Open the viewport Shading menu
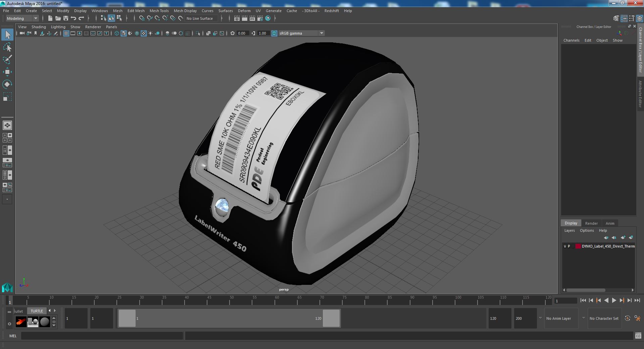644x349 pixels. click(x=39, y=27)
